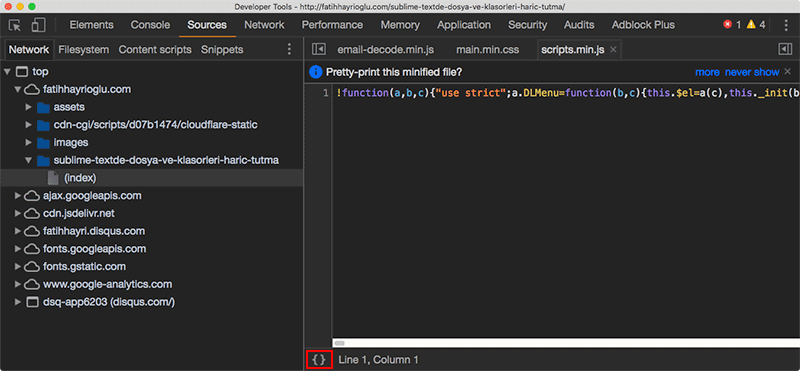Collapse the top frame tree node
Viewport: 800px width, 371px height.
pos(7,71)
